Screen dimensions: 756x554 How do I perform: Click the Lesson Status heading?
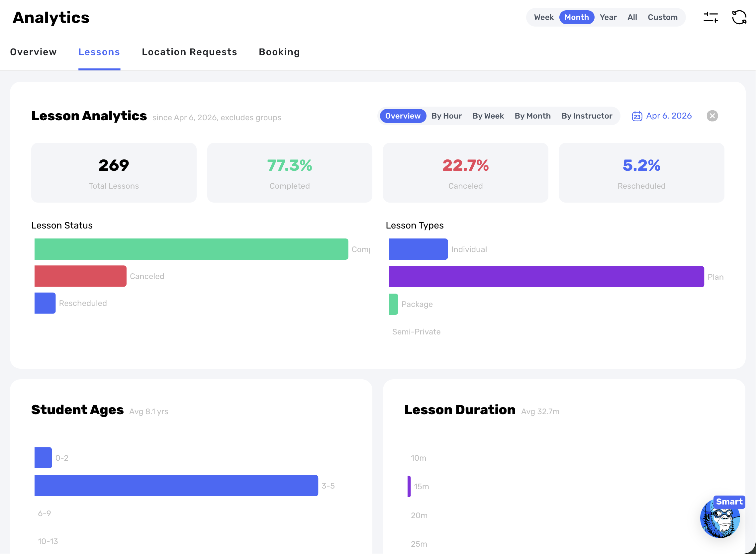click(62, 226)
